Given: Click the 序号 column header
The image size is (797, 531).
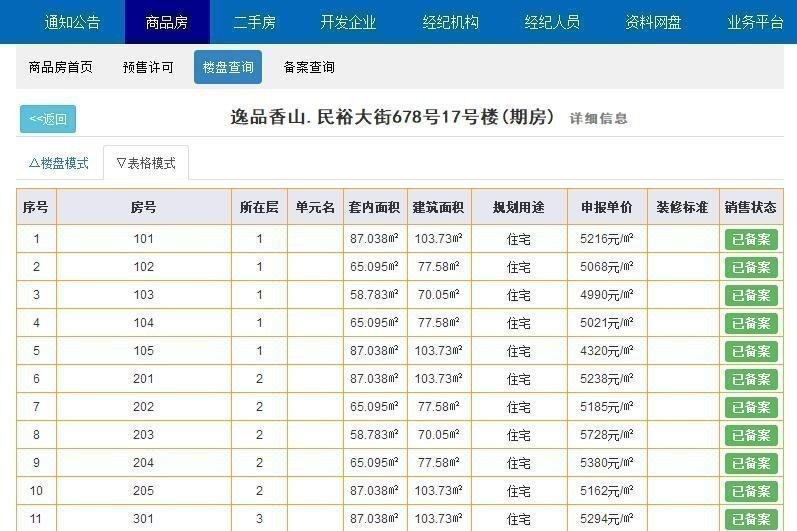Looking at the screenshot, I should click(36, 207).
